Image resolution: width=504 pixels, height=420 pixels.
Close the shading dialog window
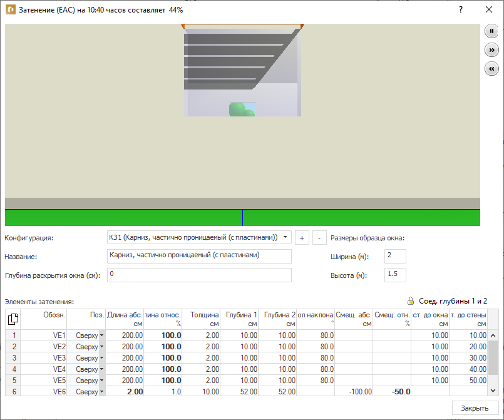coord(488,9)
